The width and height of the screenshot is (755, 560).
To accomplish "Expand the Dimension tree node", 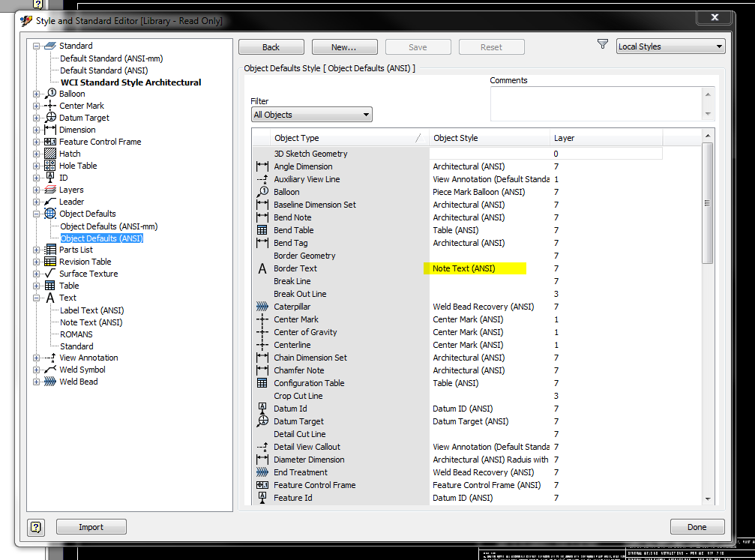I will tap(36, 129).
